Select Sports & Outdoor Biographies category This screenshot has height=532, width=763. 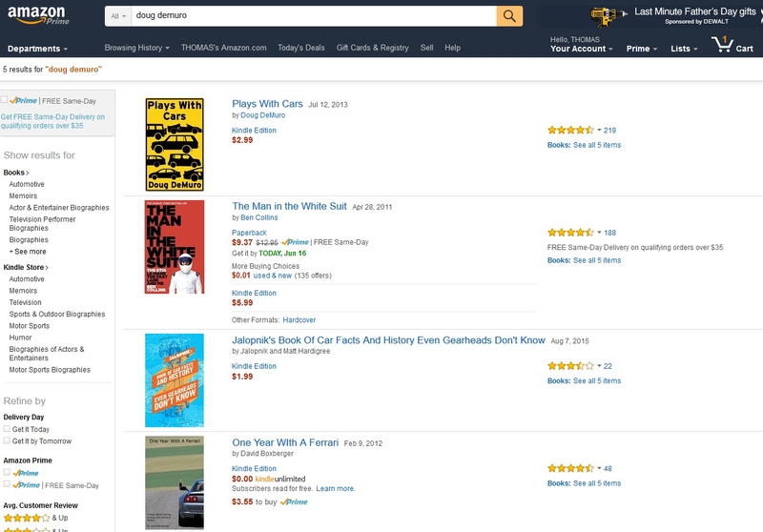pos(57,314)
